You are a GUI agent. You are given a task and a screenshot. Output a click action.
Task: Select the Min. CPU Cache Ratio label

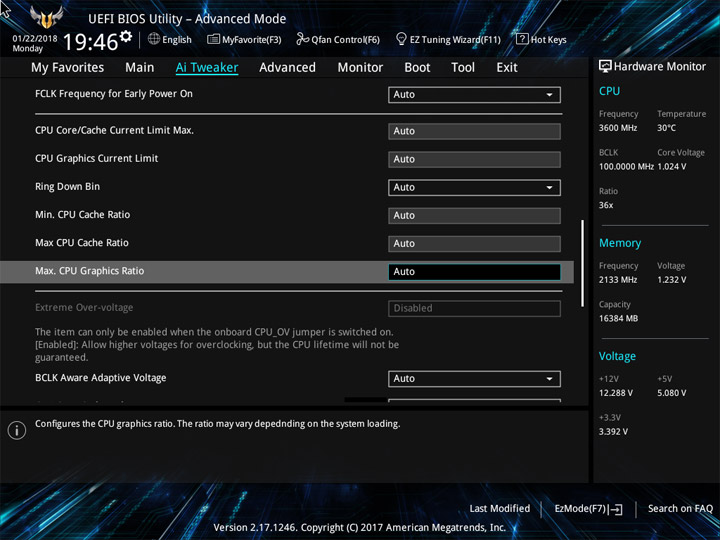click(83, 214)
